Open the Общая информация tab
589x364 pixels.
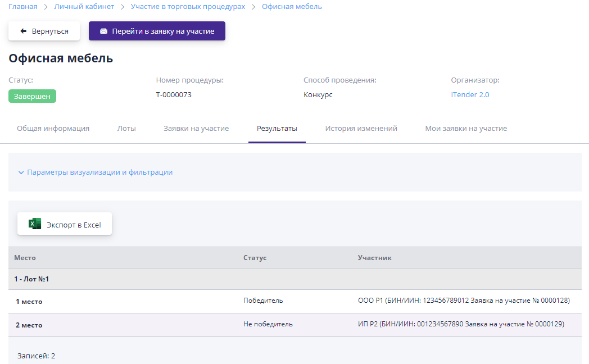click(x=53, y=129)
